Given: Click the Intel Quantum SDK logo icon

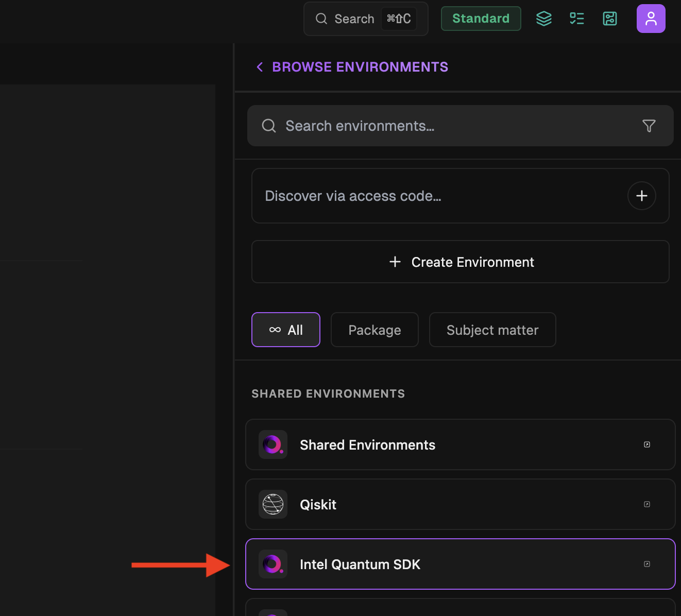Looking at the screenshot, I should tap(273, 564).
